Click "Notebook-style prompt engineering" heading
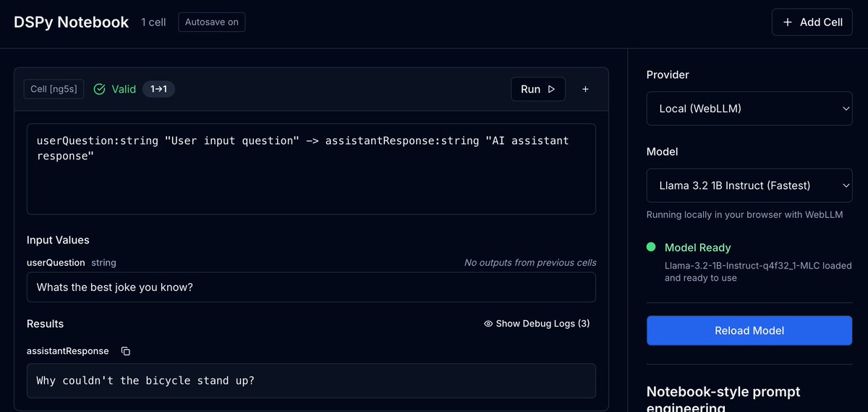 723,400
